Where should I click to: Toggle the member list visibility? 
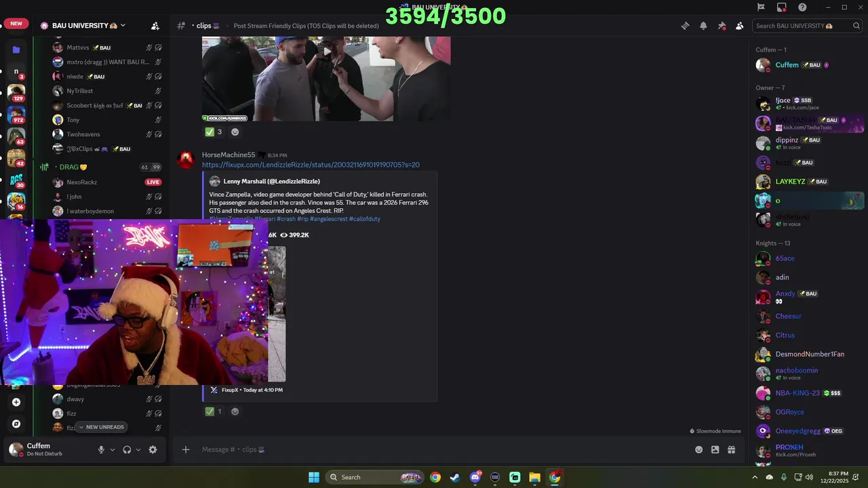739,26
